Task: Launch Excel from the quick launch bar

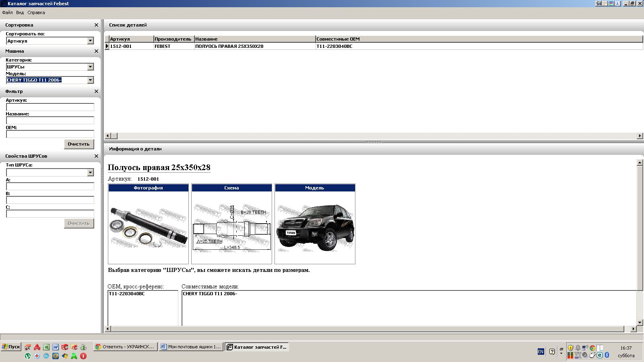Action: pyautogui.click(x=46, y=347)
